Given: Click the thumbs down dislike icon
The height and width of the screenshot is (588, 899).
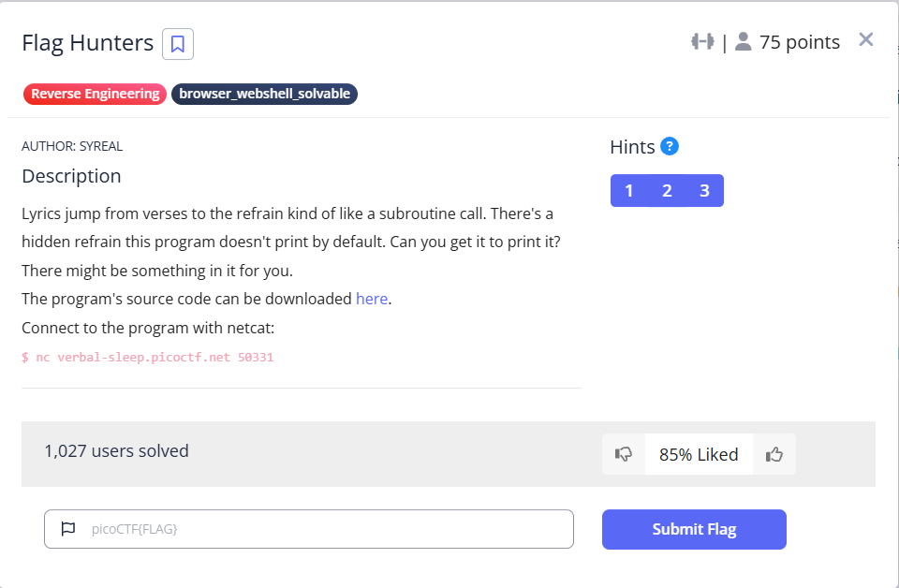Looking at the screenshot, I should coord(624,454).
